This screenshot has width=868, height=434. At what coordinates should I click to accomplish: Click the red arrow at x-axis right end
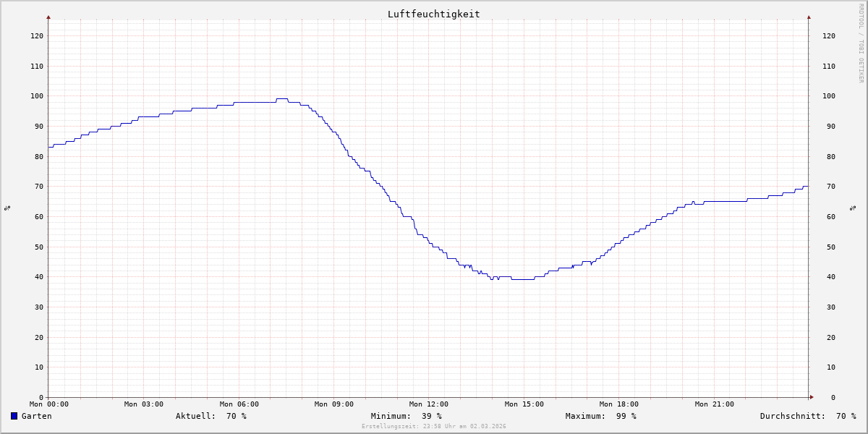coord(811,397)
